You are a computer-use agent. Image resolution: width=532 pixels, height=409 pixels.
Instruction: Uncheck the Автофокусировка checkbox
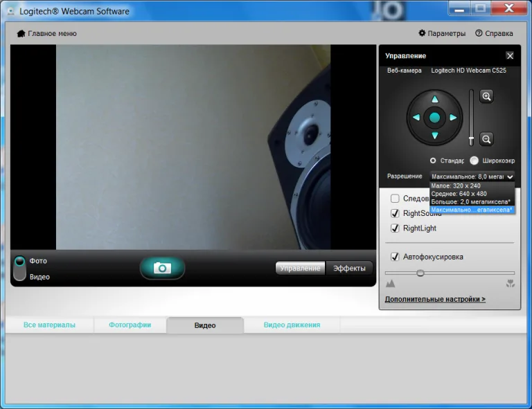[x=395, y=257]
